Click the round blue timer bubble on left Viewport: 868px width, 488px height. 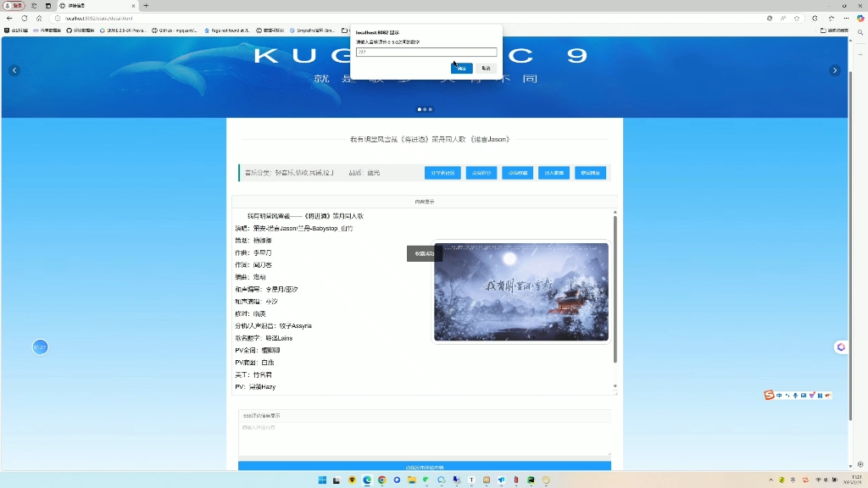[40, 347]
